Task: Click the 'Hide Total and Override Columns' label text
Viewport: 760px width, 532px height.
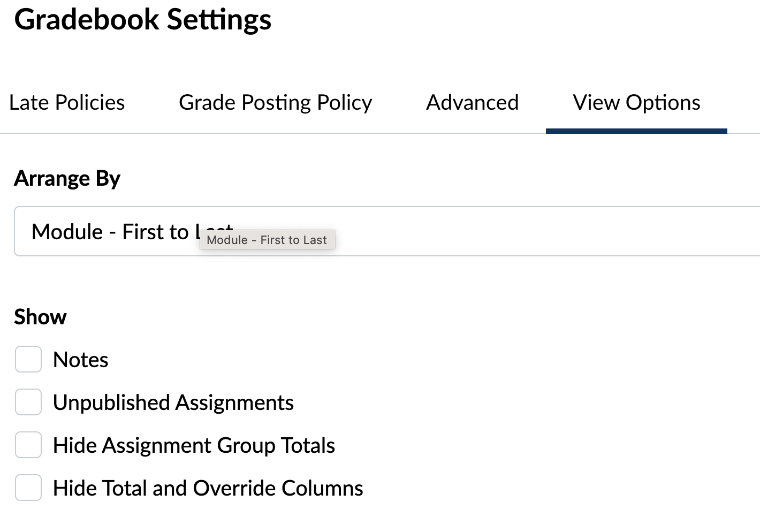Action: (x=208, y=488)
